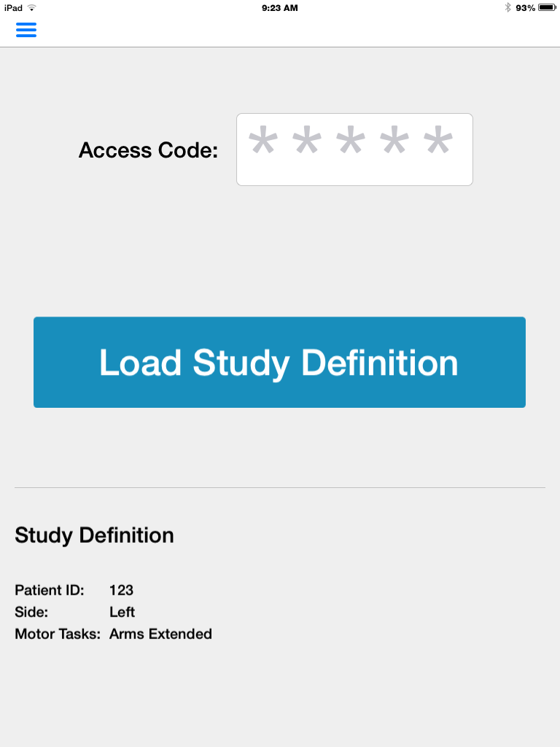This screenshot has height=747, width=560.
Task: Tap the Access Code input field
Action: tap(355, 150)
